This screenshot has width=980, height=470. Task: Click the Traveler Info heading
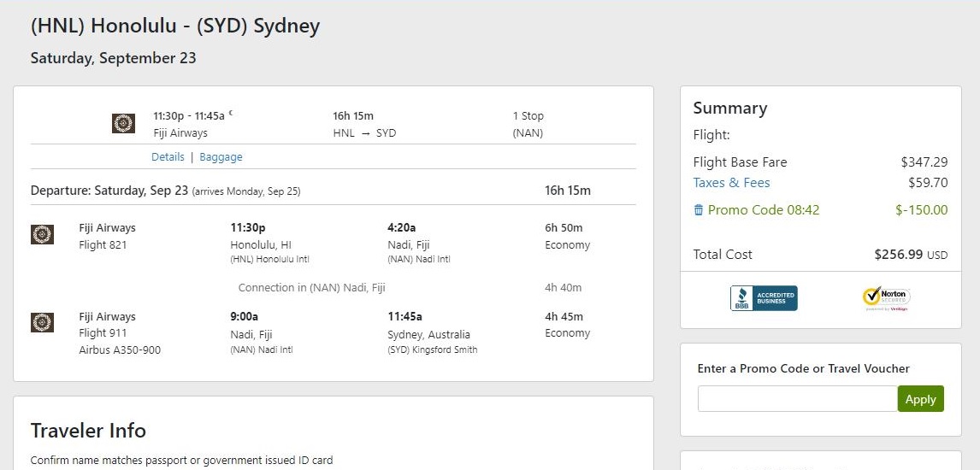pos(88,431)
